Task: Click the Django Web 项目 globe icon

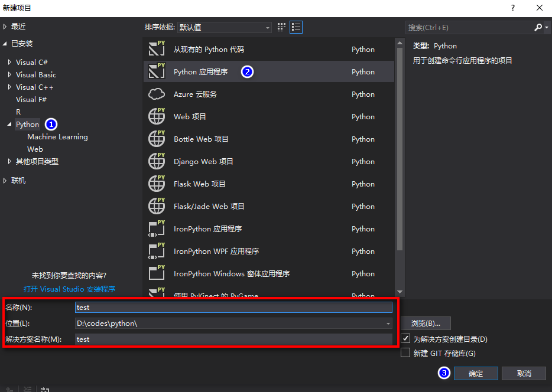Action: click(x=157, y=161)
